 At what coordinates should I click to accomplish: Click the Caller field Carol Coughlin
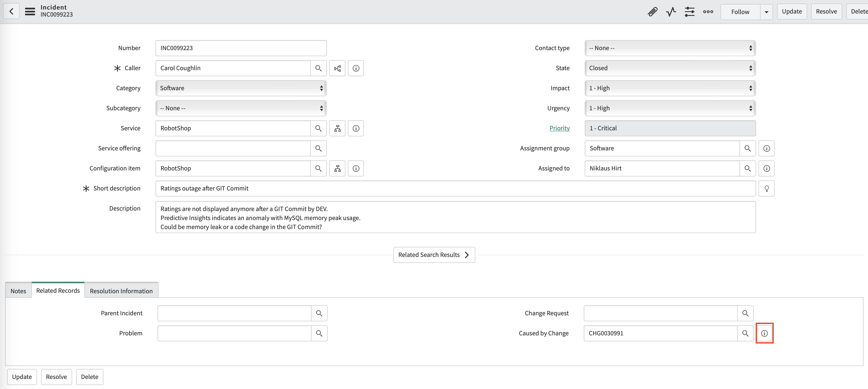(x=233, y=68)
